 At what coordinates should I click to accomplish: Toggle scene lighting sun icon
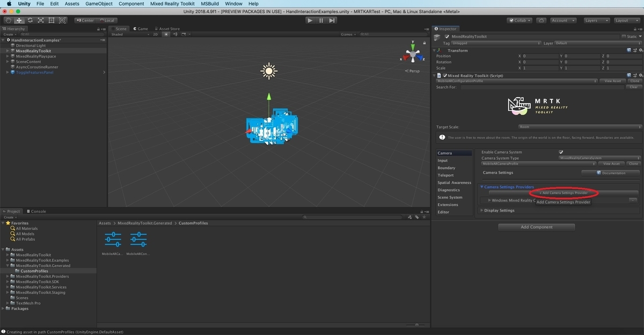pos(166,34)
